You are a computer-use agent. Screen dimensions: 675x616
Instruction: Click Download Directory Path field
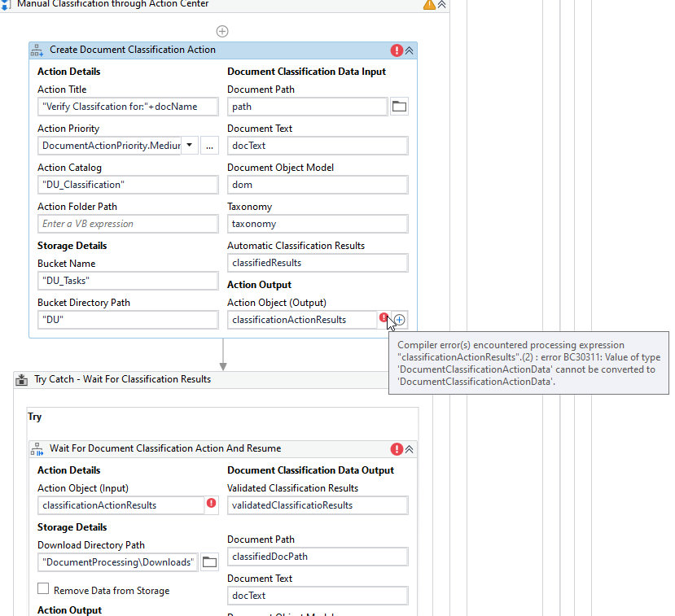(118, 562)
